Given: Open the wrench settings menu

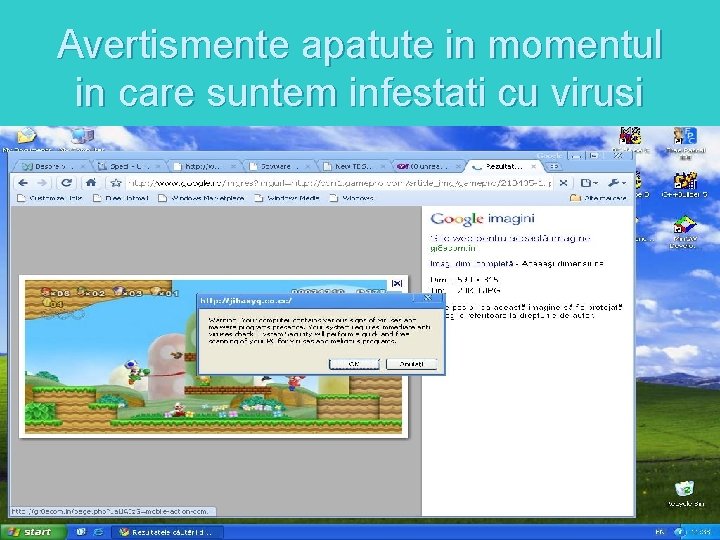Looking at the screenshot, I should point(617,183).
